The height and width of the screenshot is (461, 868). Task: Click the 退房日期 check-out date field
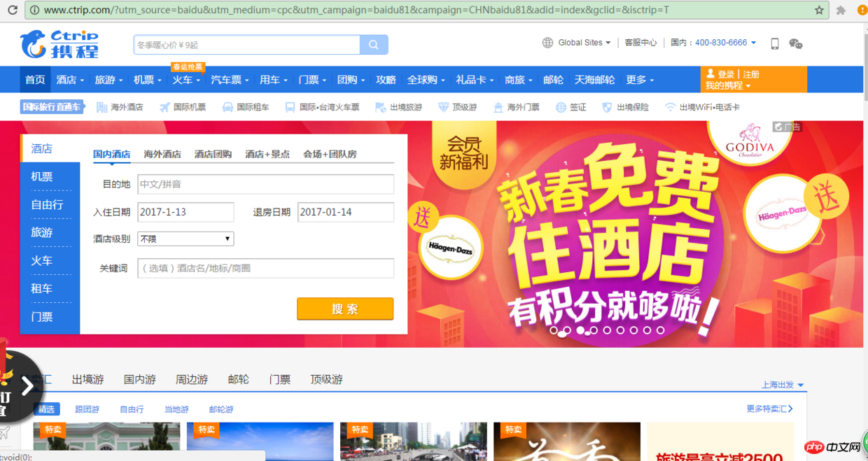point(346,212)
